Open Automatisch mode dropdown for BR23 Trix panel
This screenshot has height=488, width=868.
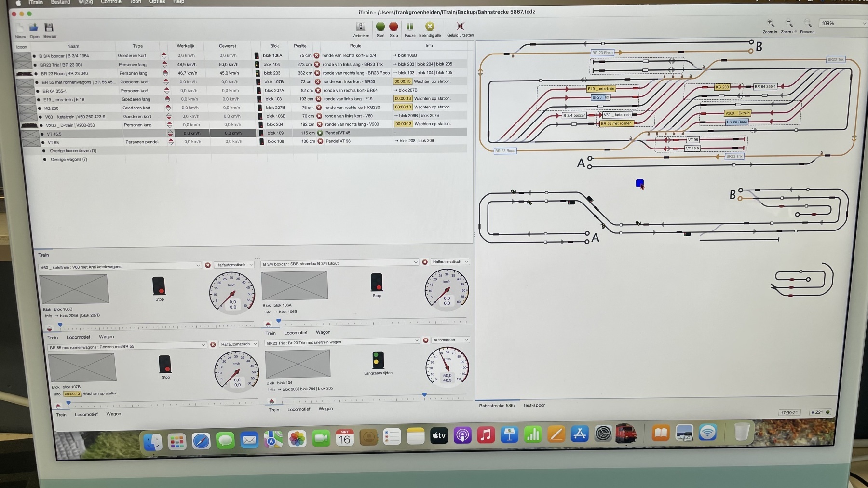click(x=450, y=340)
